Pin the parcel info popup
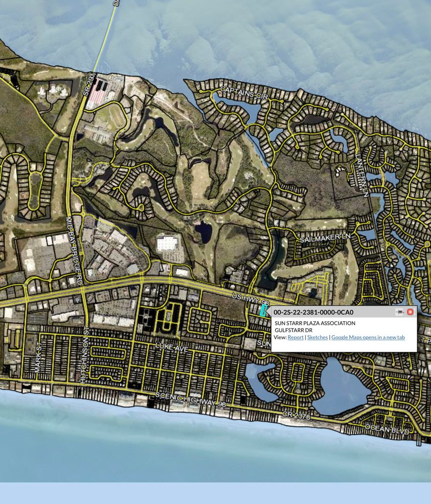 click(x=400, y=312)
